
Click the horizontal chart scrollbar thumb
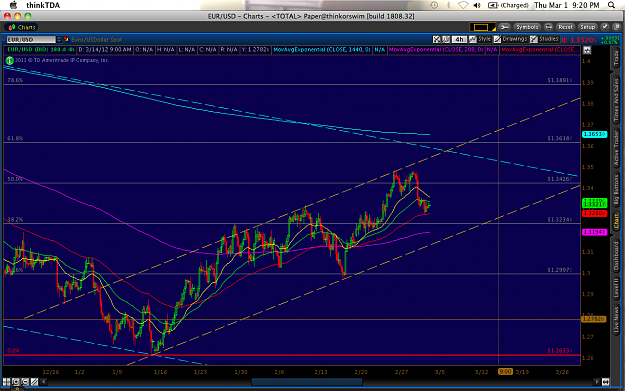307,382
